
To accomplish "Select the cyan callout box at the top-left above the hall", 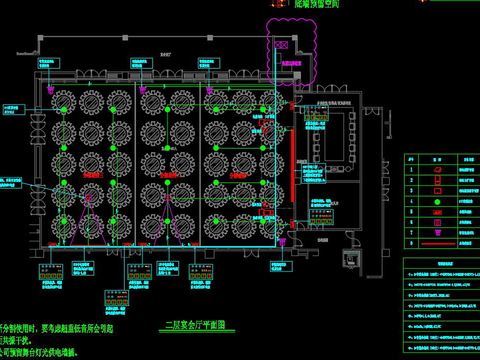I will [x=49, y=63].
